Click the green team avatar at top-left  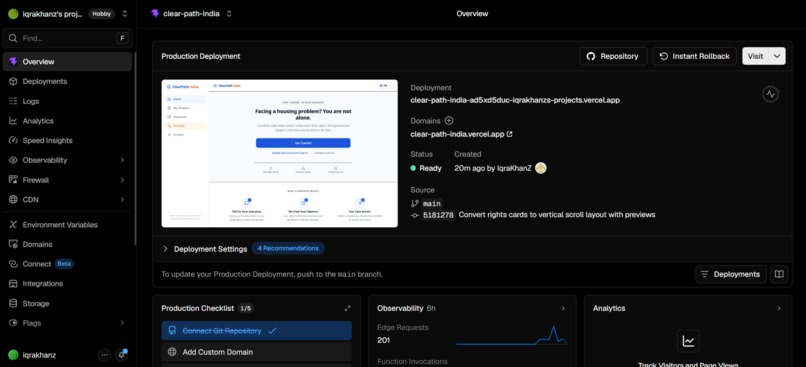pos(13,14)
